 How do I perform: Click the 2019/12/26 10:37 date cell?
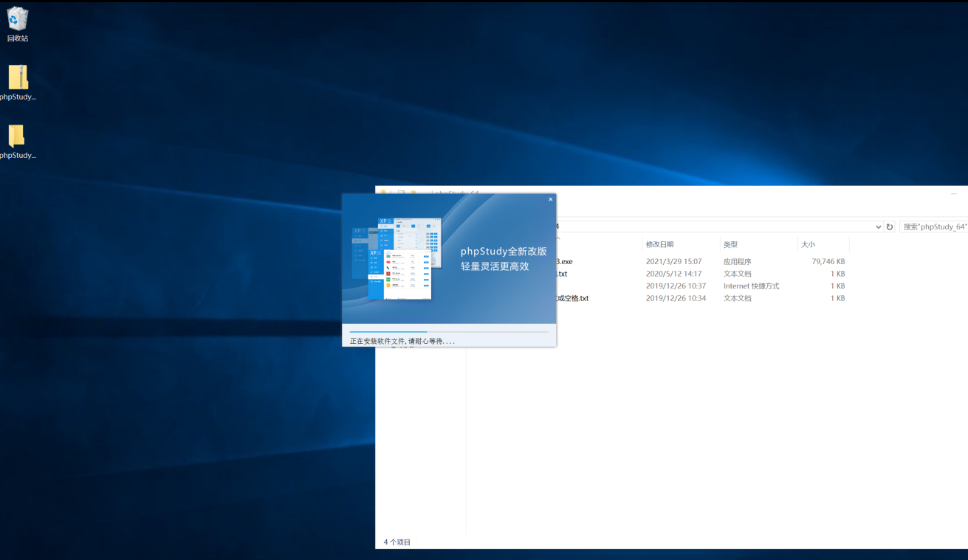coord(676,286)
